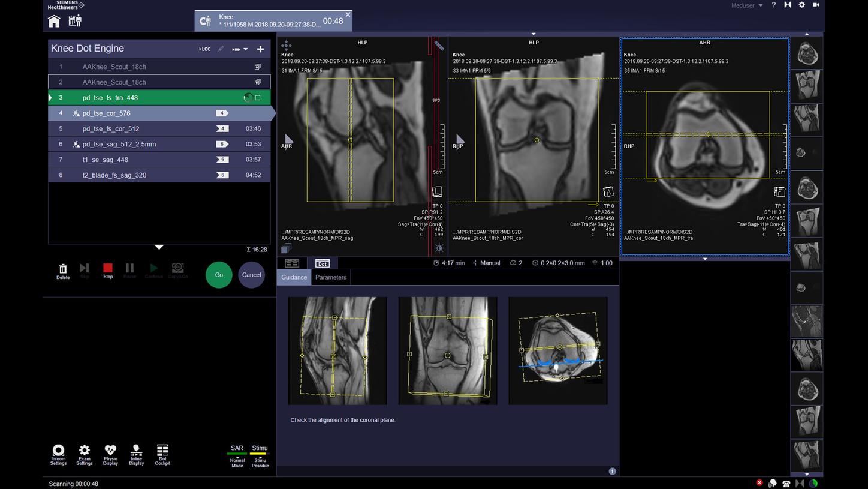Launch the Dot Cockpit
Image resolution: width=868 pixels, height=489 pixels.
162,454
